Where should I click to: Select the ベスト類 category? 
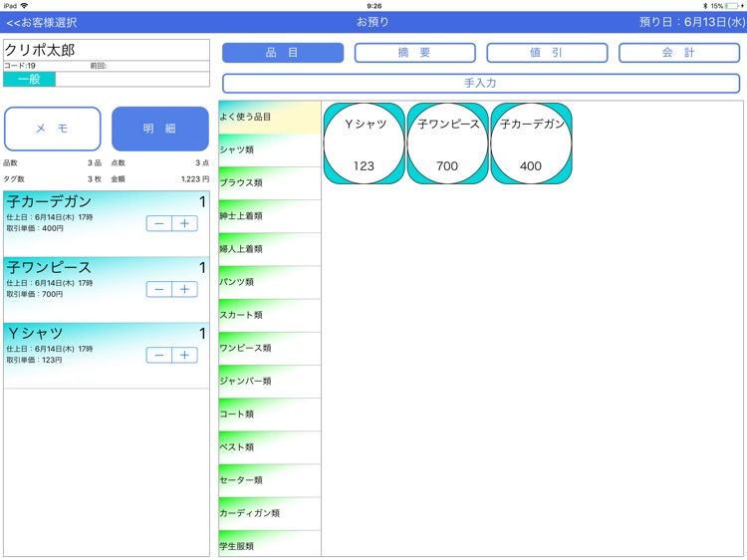[270, 447]
